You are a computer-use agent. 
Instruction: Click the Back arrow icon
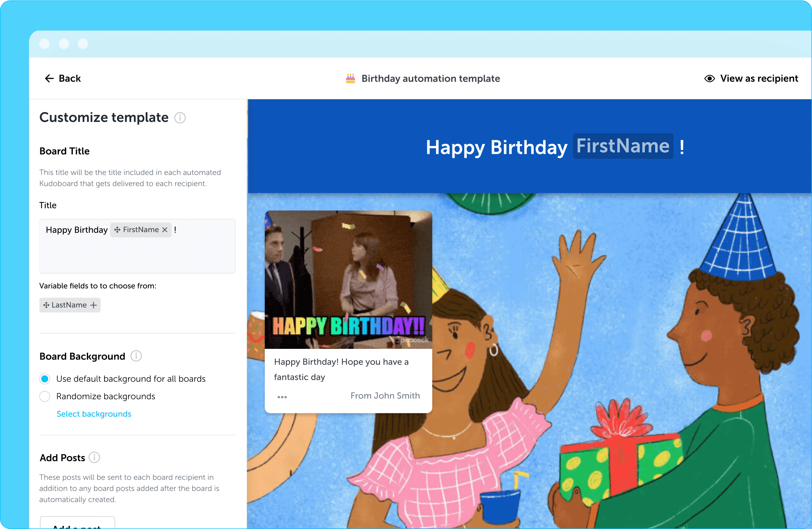(49, 78)
